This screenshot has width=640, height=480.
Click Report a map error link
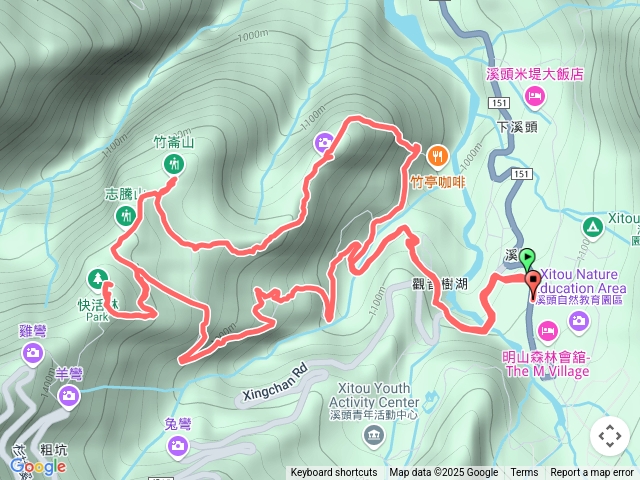[592, 473]
